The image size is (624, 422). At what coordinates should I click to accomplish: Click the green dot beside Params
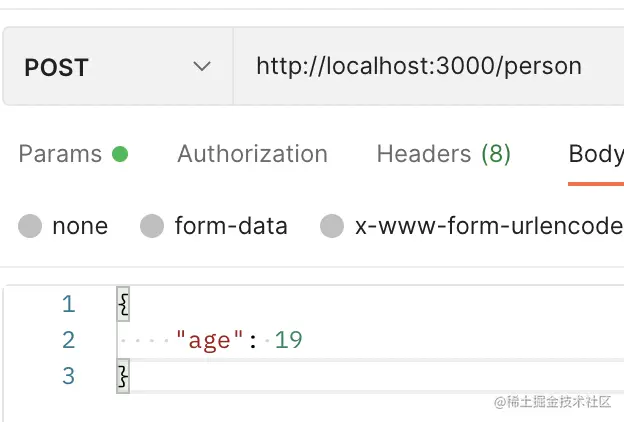[120, 154]
